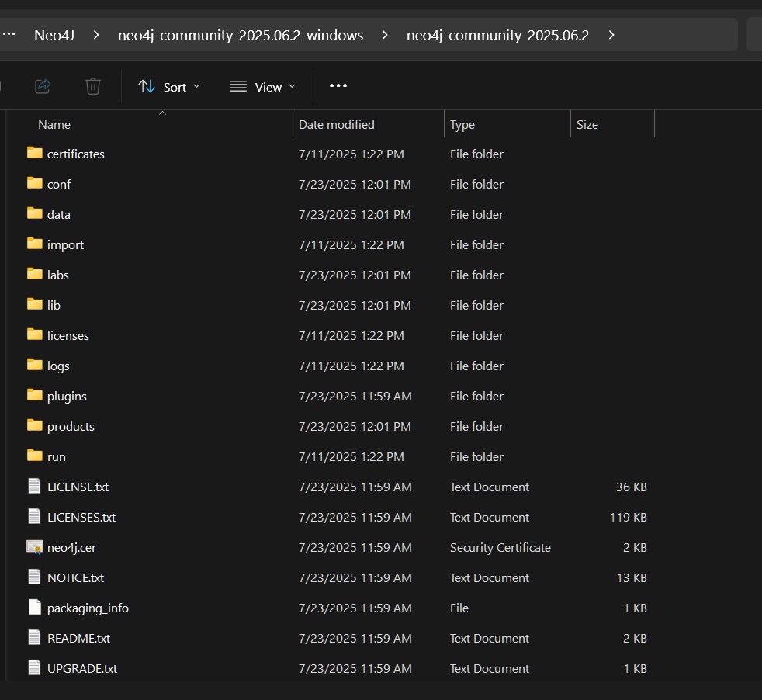Screen dimensions: 762x700
Task: Open the Sort dropdown menu
Action: (x=168, y=87)
